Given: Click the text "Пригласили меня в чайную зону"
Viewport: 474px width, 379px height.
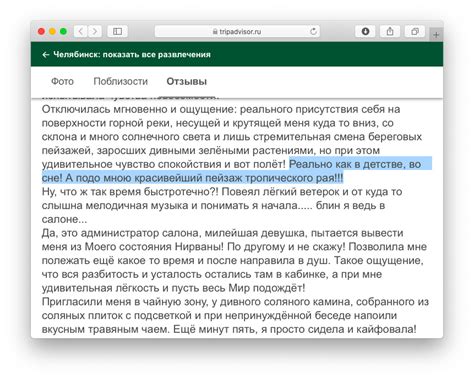Looking at the screenshot, I should pyautogui.click(x=125, y=302).
